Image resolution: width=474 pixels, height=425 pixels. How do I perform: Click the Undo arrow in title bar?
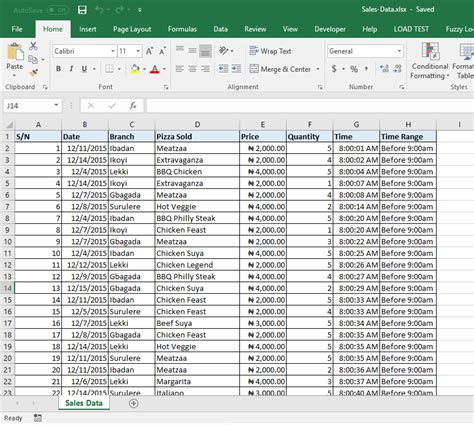point(99,10)
